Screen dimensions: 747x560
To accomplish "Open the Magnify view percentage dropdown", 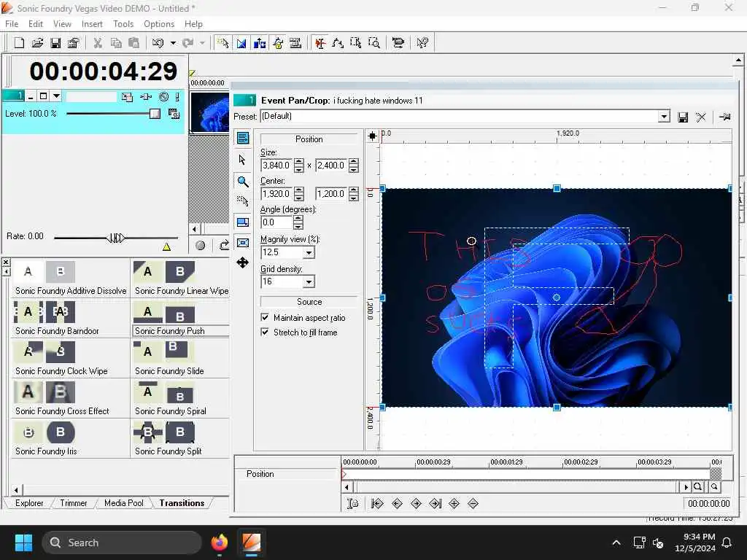I will pos(309,252).
